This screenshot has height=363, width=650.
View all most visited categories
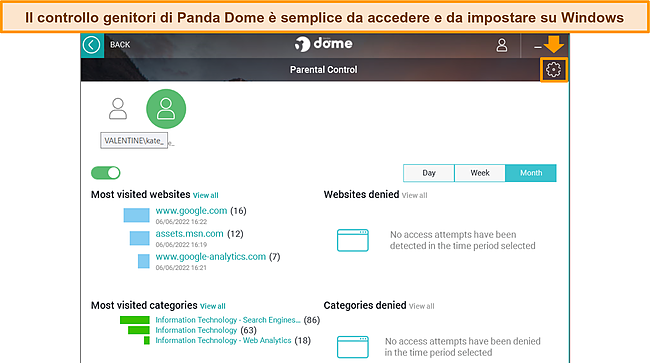(x=213, y=306)
